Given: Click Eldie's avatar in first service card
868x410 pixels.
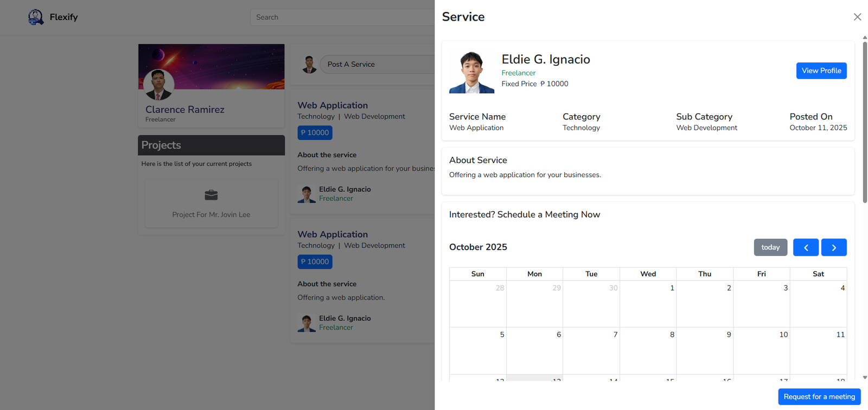Looking at the screenshot, I should (x=307, y=194).
